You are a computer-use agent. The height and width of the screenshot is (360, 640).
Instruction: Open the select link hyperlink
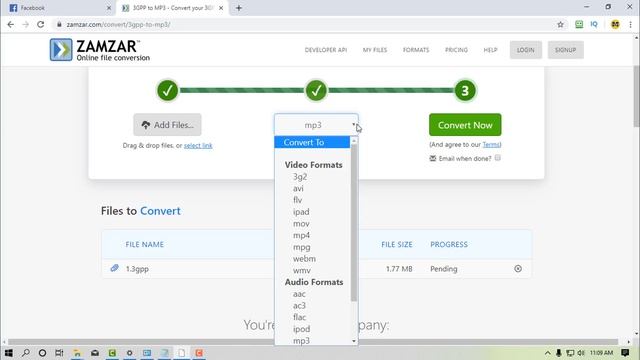pyautogui.click(x=198, y=145)
